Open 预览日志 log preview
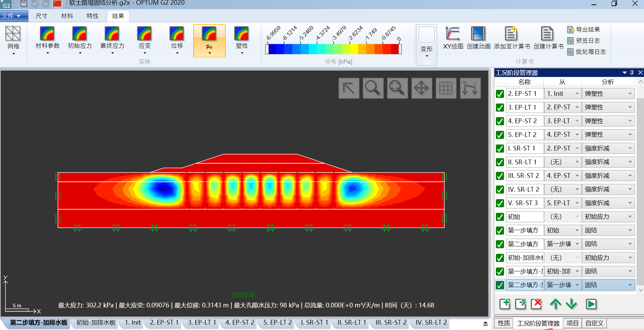Viewport: 644px width, 330px height. [x=584, y=41]
